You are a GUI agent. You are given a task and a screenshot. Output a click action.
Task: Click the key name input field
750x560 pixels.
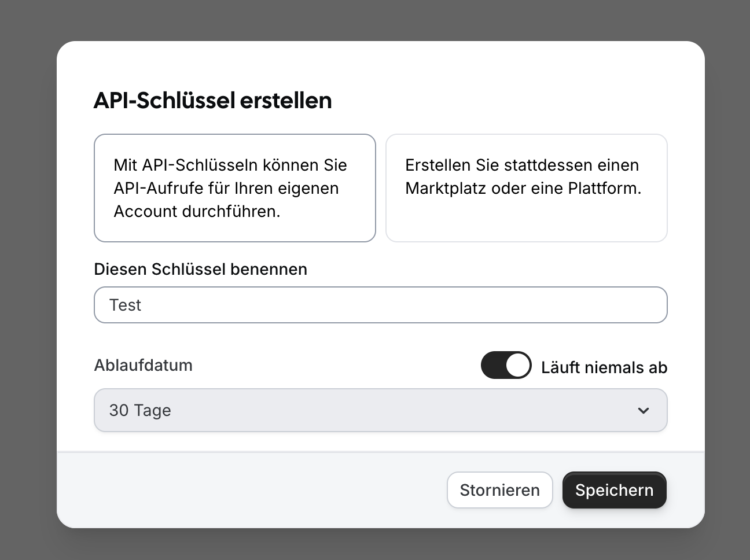[380, 305]
